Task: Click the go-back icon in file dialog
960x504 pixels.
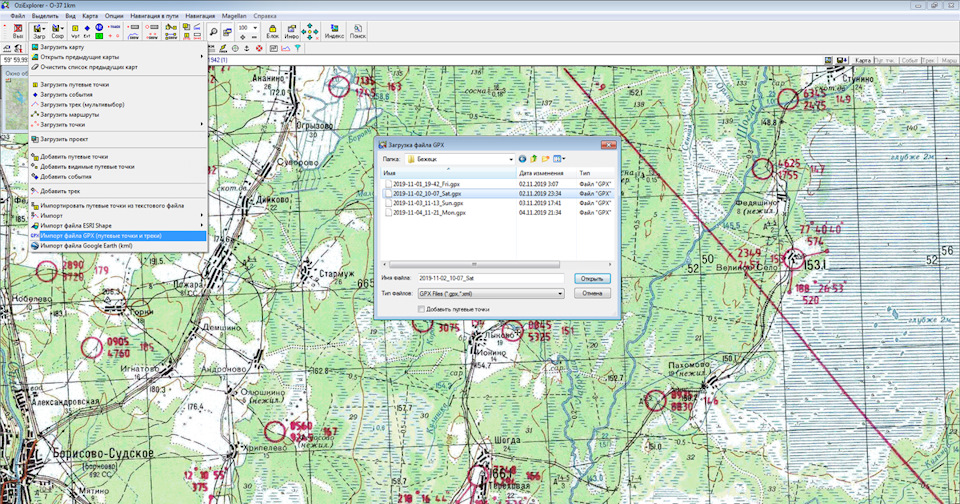Action: click(x=522, y=158)
